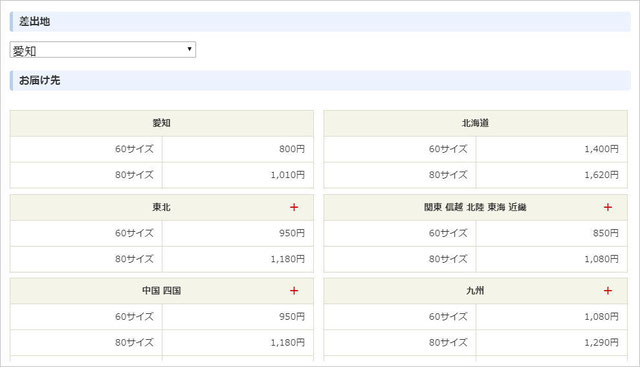Click the 1,010円 愛知 80サイズ price

pyautogui.click(x=288, y=175)
